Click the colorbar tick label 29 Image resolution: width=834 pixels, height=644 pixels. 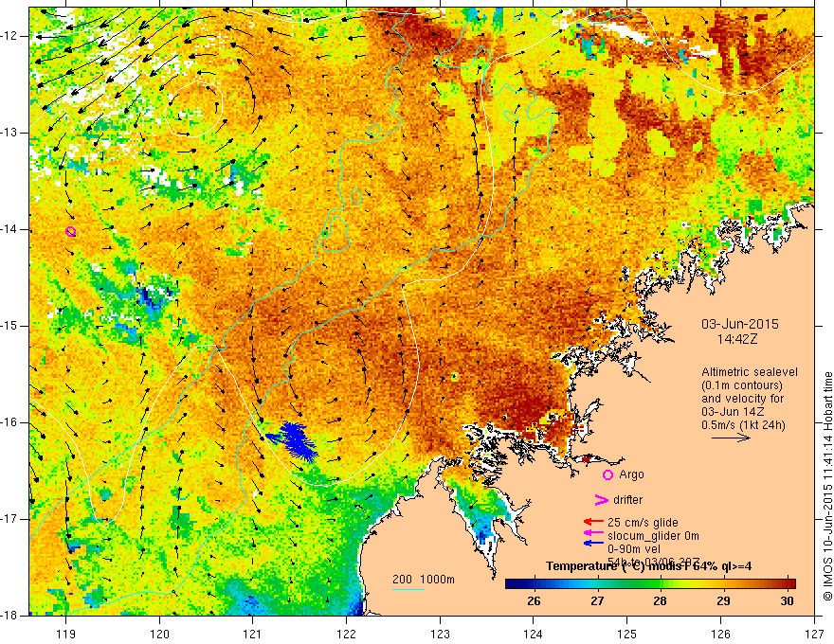pyautogui.click(x=723, y=601)
